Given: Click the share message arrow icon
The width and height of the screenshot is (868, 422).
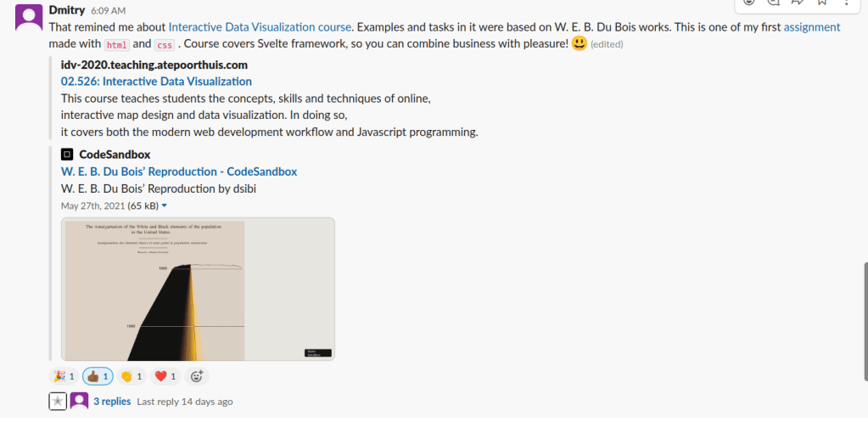Looking at the screenshot, I should pos(798,3).
